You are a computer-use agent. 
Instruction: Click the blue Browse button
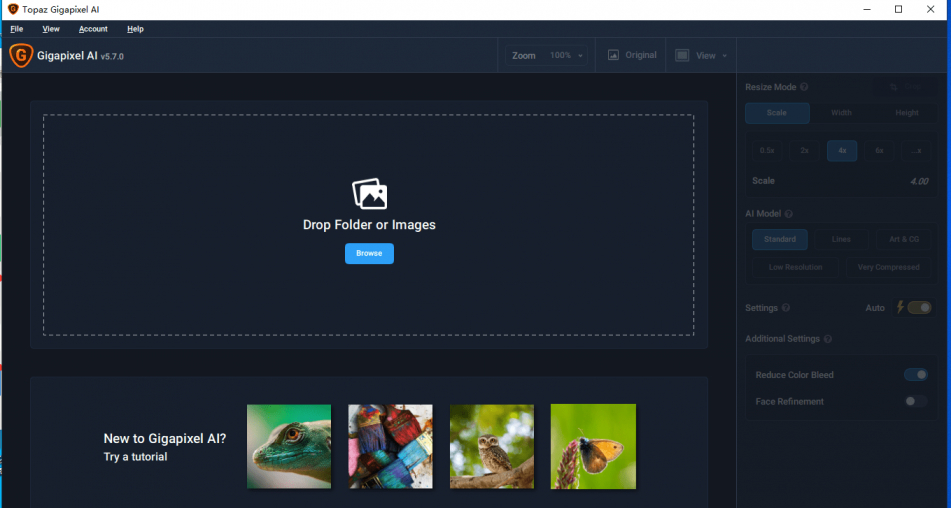369,253
